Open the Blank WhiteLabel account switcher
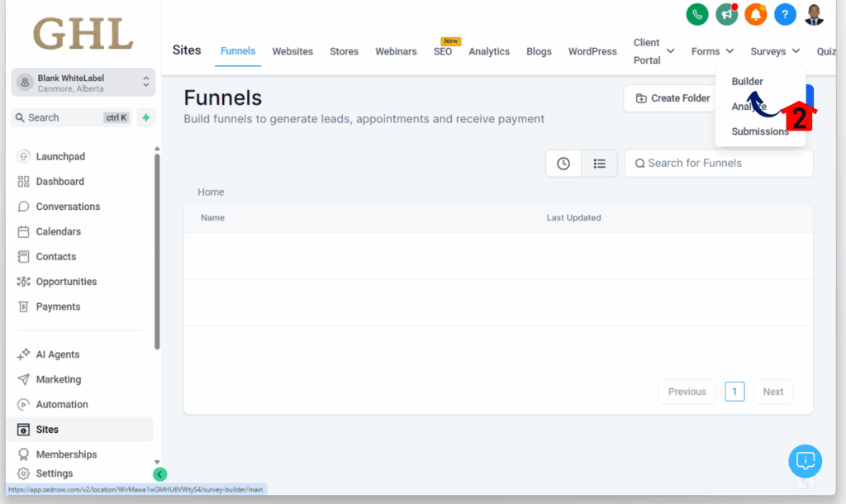 [x=83, y=83]
